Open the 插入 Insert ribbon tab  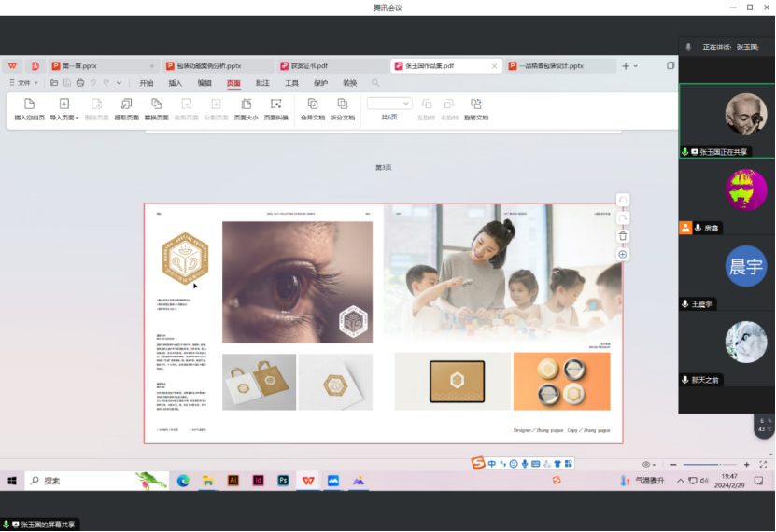click(x=176, y=83)
